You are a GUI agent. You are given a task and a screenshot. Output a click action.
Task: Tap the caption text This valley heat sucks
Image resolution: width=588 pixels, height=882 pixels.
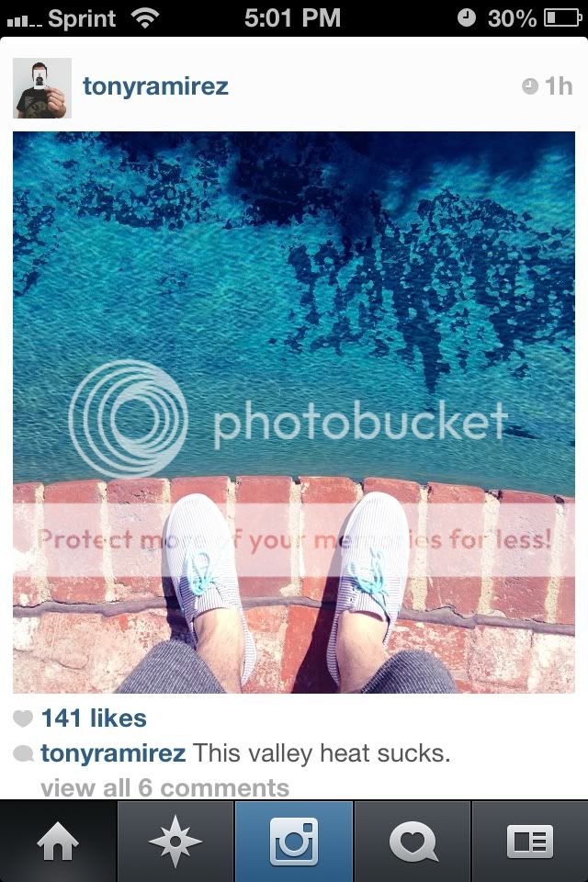coord(322,753)
